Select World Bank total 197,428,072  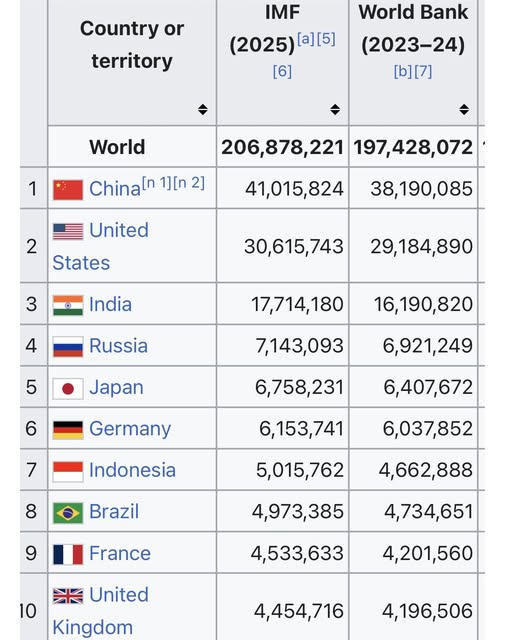coord(413,147)
